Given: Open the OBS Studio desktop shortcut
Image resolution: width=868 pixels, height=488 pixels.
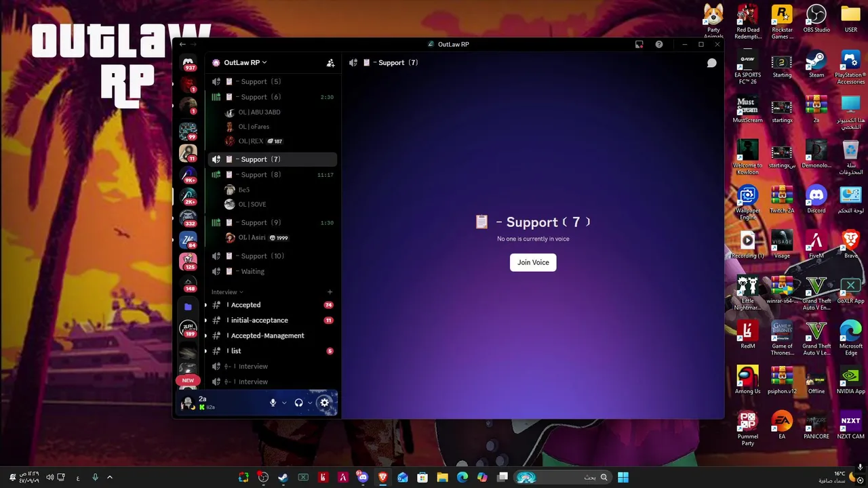Looking at the screenshot, I should 816,19.
